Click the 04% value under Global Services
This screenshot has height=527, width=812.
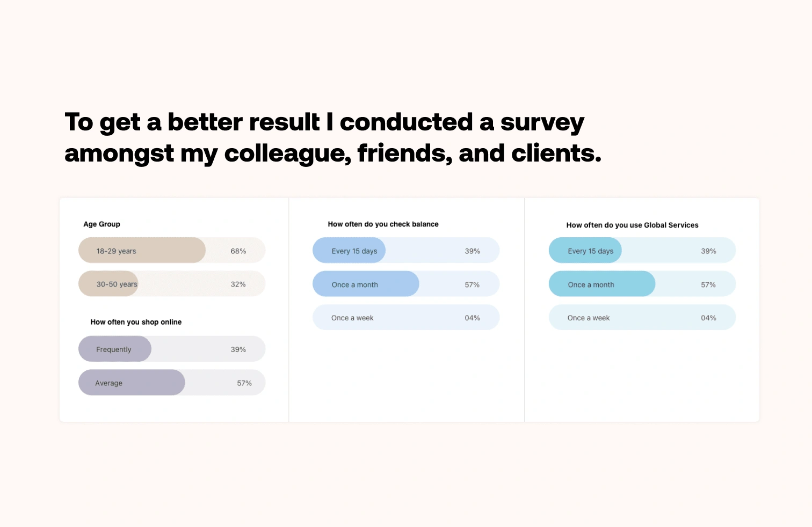coord(708,318)
